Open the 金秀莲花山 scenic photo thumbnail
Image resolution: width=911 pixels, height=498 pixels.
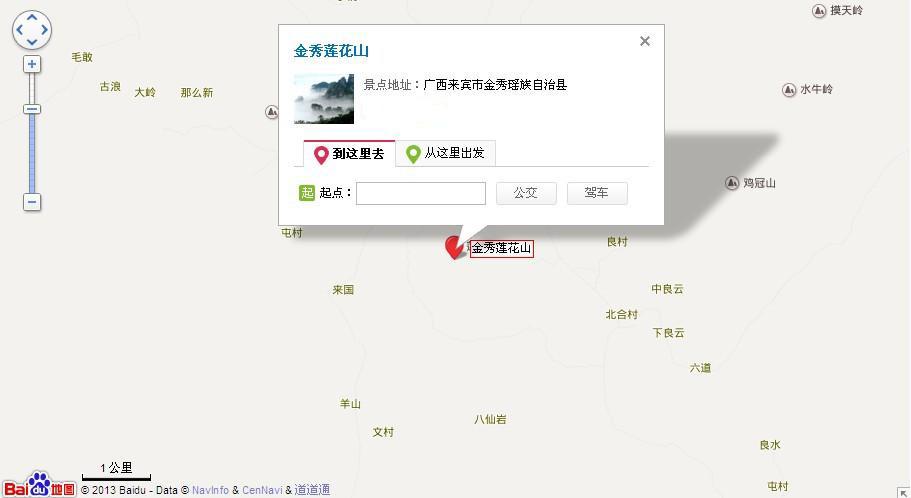pyautogui.click(x=324, y=99)
